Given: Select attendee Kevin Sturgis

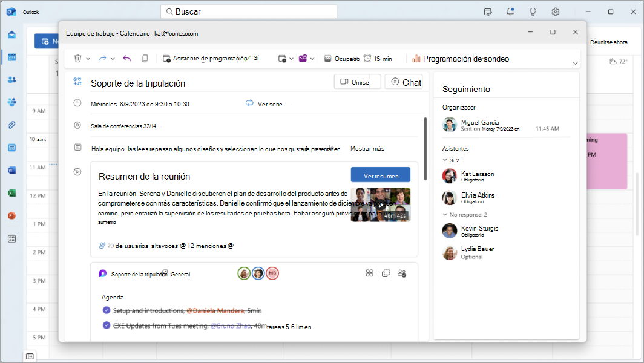Looking at the screenshot, I should click(x=470, y=231).
